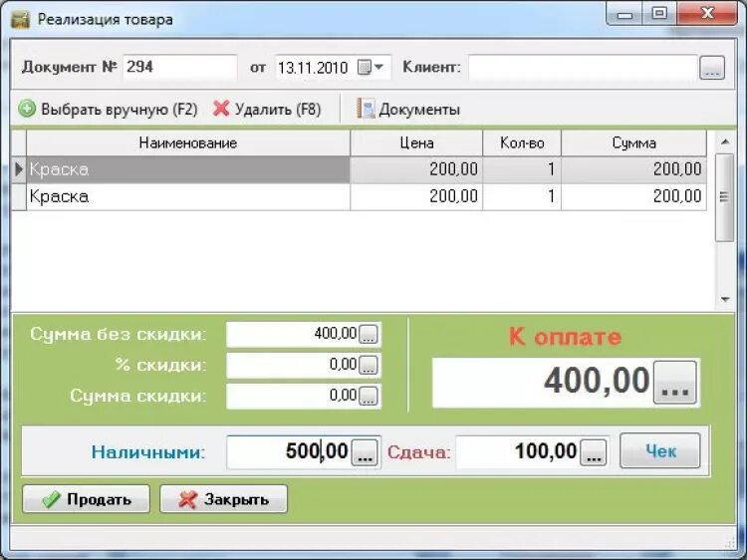Click the Сумма 200,00 in second row
Screen dimensions: 747x560
634,197
